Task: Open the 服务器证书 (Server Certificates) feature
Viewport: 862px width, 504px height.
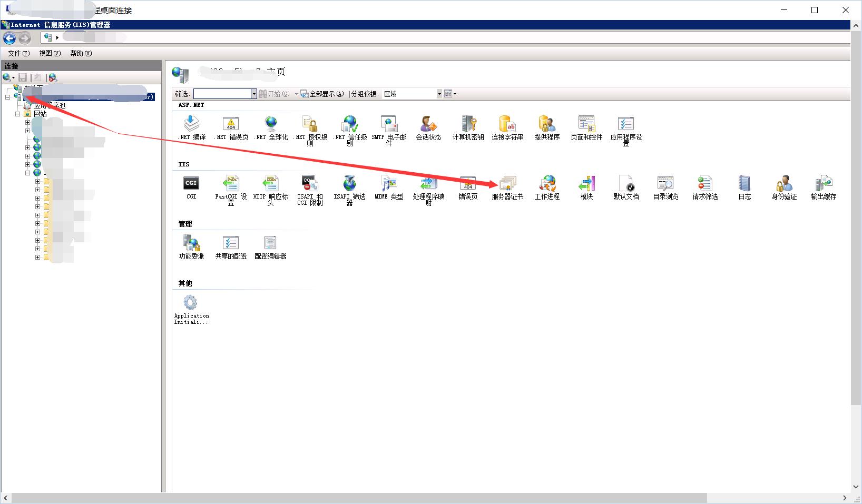Action: (507, 184)
